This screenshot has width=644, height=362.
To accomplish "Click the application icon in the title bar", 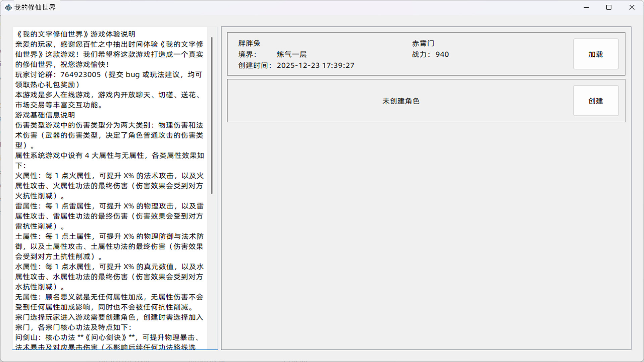I will pyautogui.click(x=8, y=7).
